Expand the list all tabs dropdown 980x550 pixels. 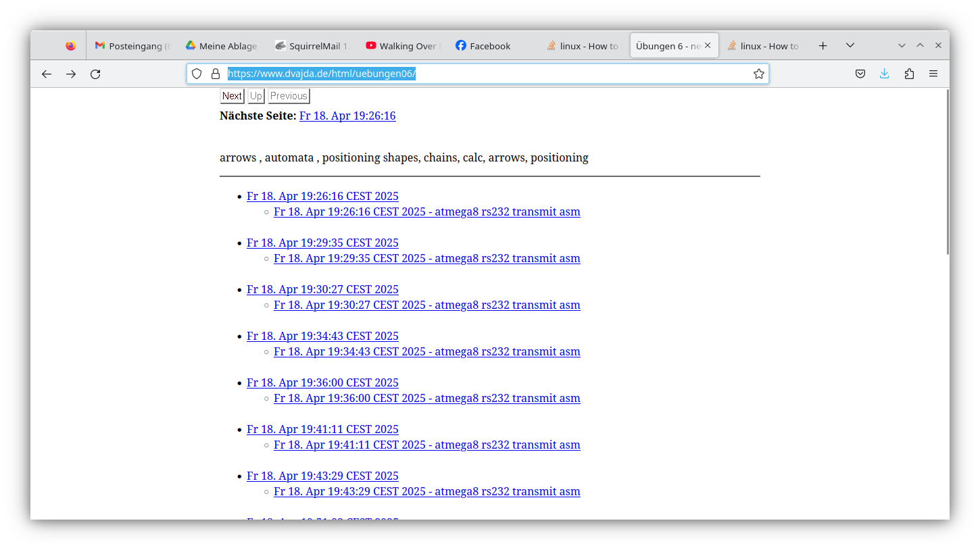click(x=850, y=46)
